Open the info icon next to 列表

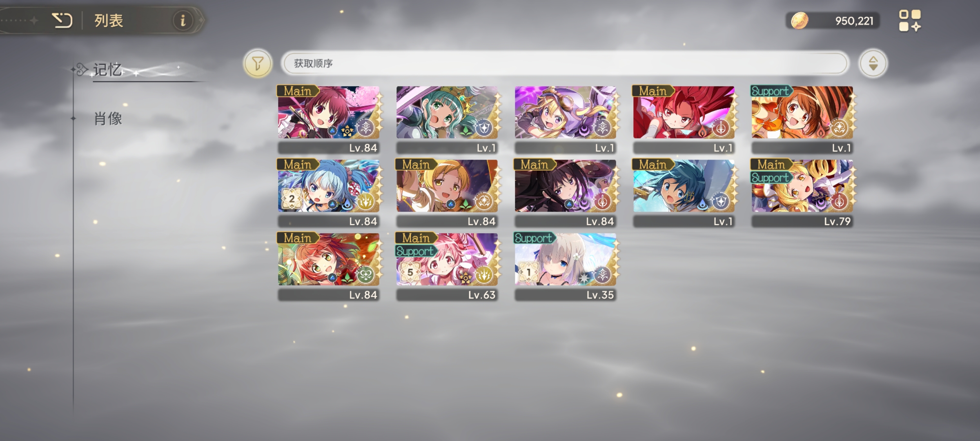pyautogui.click(x=183, y=20)
